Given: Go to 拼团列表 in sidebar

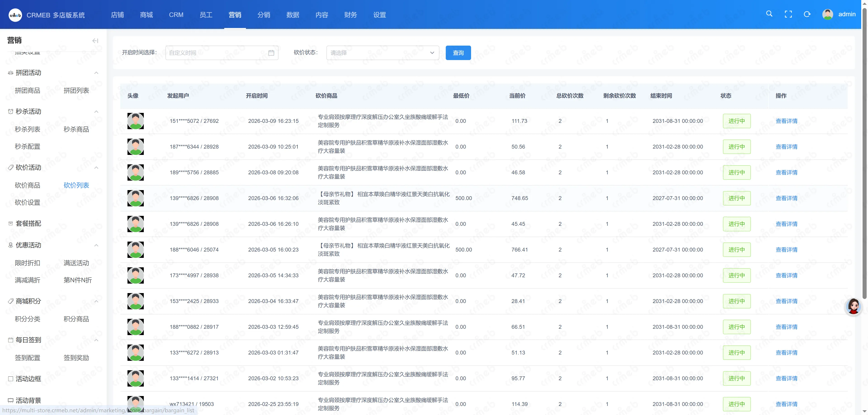Looking at the screenshot, I should [x=76, y=91].
